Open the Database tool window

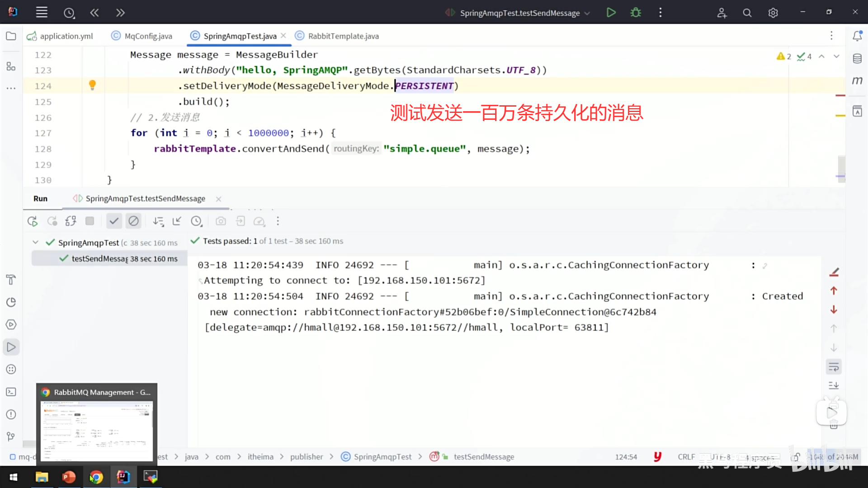coord(857,58)
